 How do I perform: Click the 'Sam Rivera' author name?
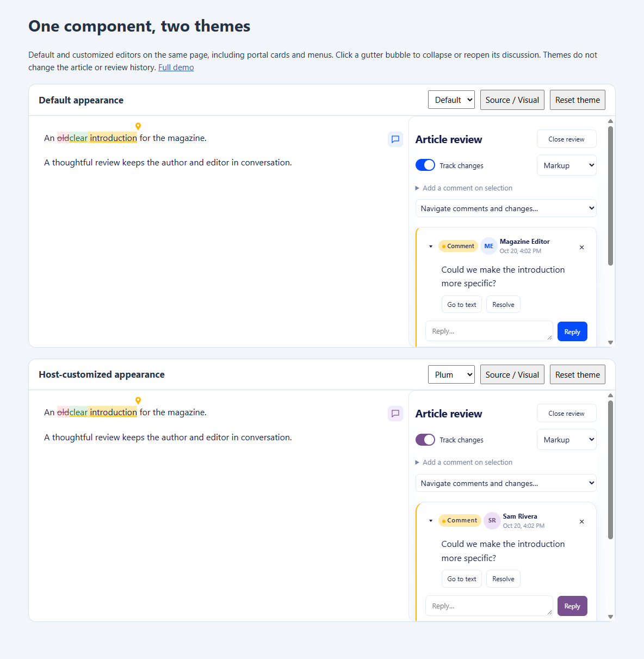pyautogui.click(x=520, y=516)
